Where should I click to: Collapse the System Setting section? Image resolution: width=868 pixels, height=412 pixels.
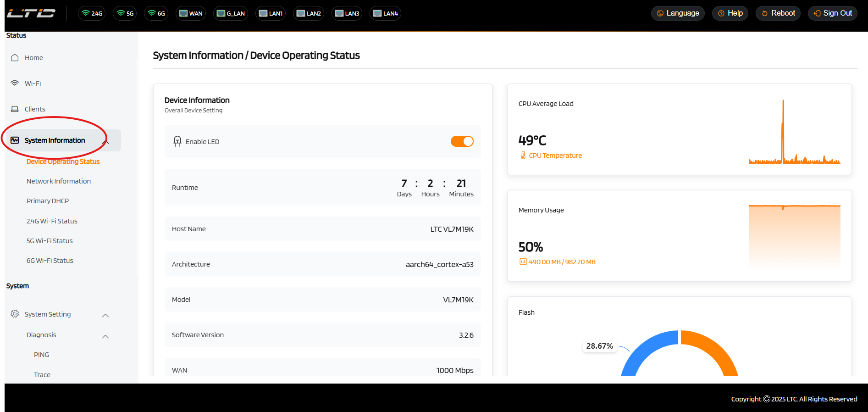pos(105,315)
